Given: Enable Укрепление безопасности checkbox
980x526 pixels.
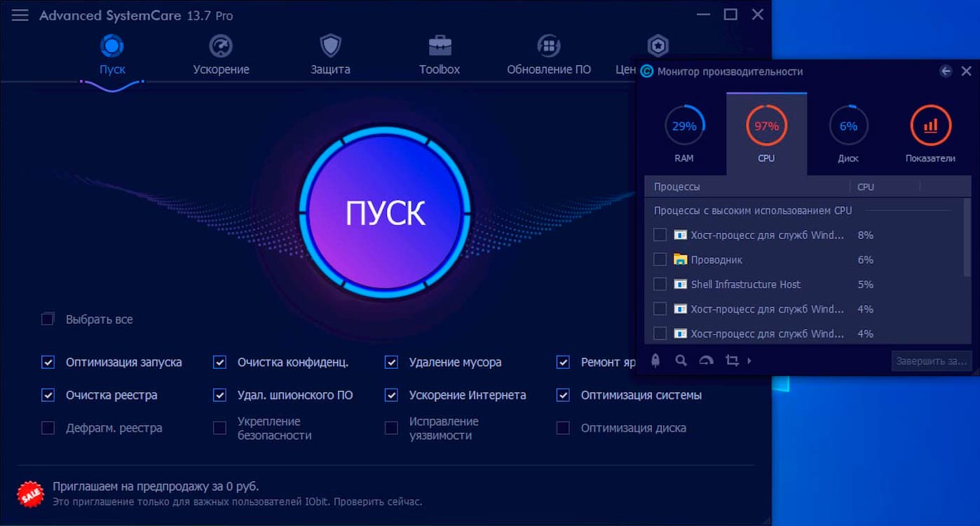Looking at the screenshot, I should tap(219, 428).
